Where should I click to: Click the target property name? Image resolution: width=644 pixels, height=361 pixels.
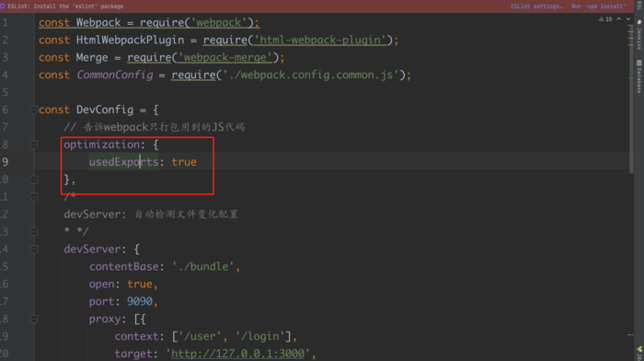click(133, 354)
